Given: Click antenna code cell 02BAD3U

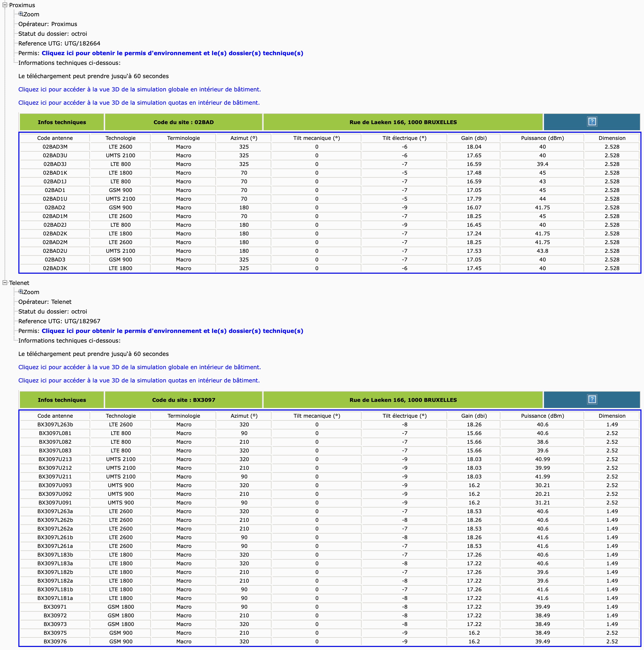Looking at the screenshot, I should pyautogui.click(x=55, y=155).
